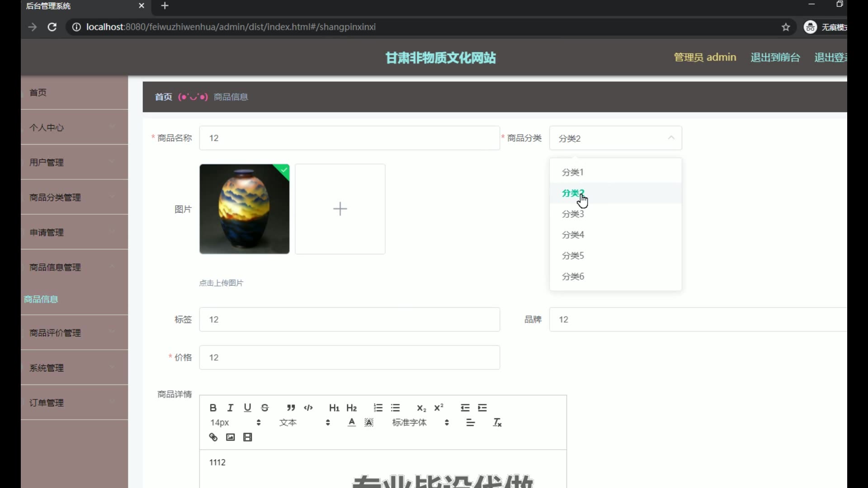Click the insert image icon

tap(230, 437)
